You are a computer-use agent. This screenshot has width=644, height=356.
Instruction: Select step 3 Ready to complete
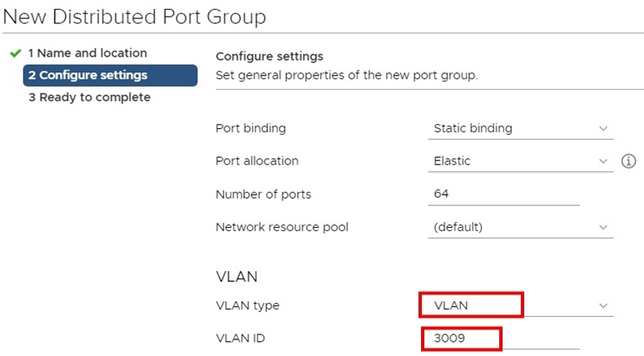point(89,97)
